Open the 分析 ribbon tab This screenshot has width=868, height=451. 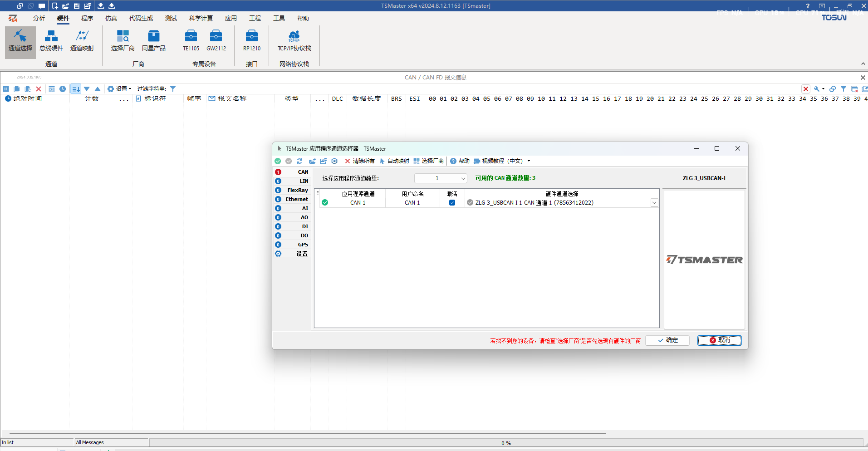39,18
